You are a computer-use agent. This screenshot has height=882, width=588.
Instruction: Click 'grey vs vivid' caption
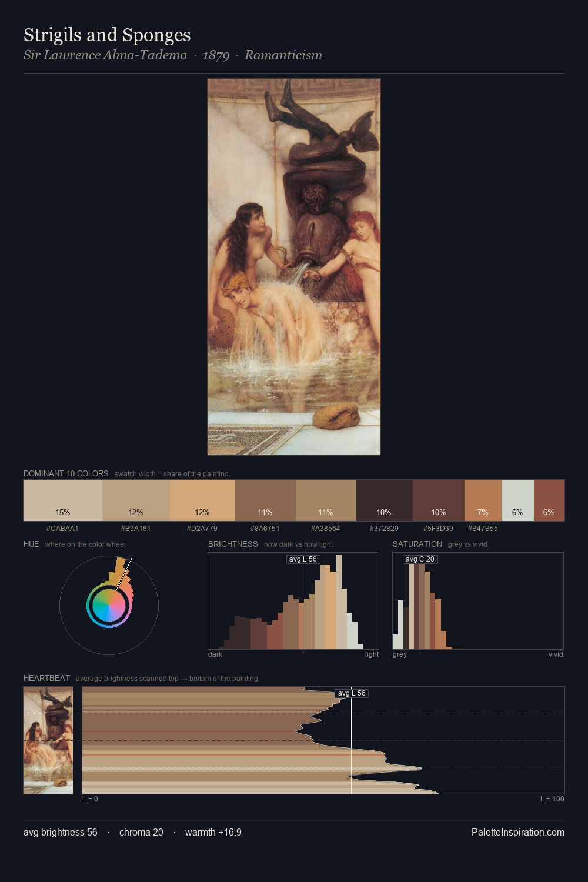click(x=467, y=544)
